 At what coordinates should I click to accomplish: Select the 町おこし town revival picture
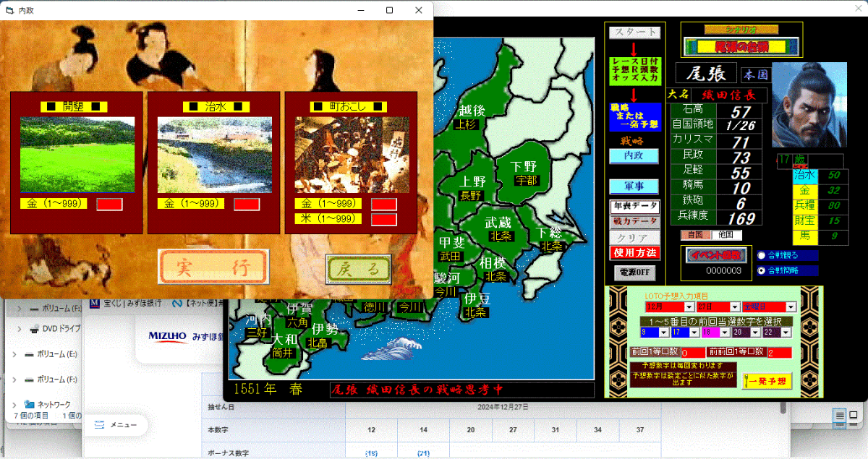(352, 155)
